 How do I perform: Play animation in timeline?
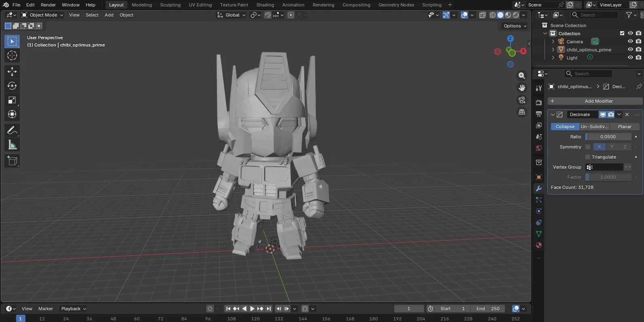[252, 309]
